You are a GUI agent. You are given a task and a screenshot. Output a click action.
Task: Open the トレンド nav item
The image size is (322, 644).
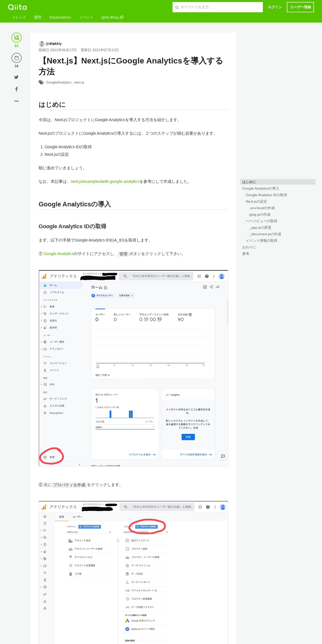click(19, 17)
